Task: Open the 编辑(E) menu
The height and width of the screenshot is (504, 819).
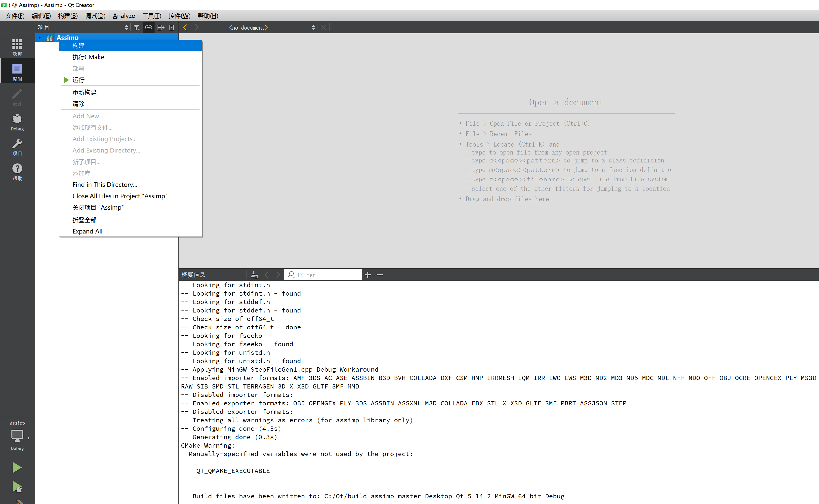Action: (41, 16)
